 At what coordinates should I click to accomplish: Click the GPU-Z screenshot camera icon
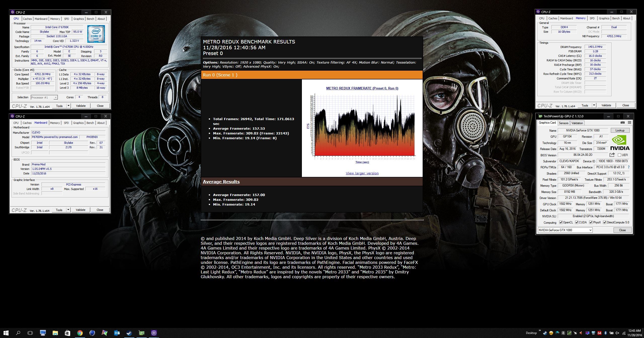coord(622,123)
